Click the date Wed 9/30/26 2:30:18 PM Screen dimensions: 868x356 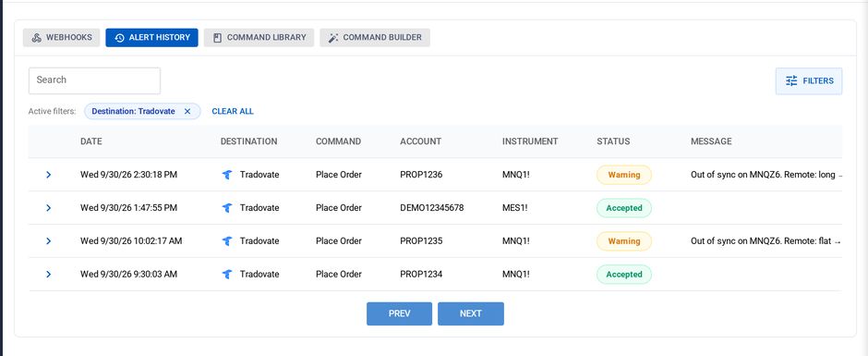[129, 175]
